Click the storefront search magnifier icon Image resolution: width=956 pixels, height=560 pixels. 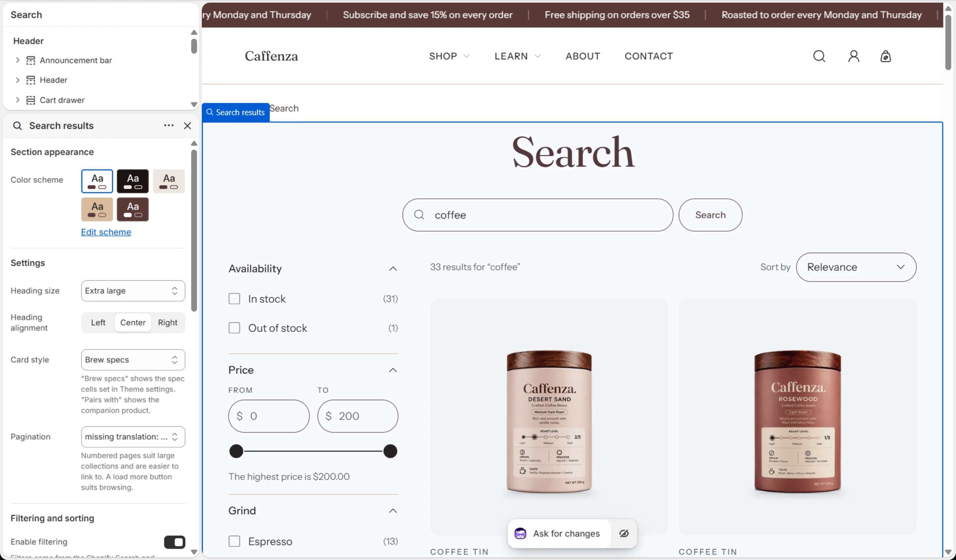(x=819, y=56)
